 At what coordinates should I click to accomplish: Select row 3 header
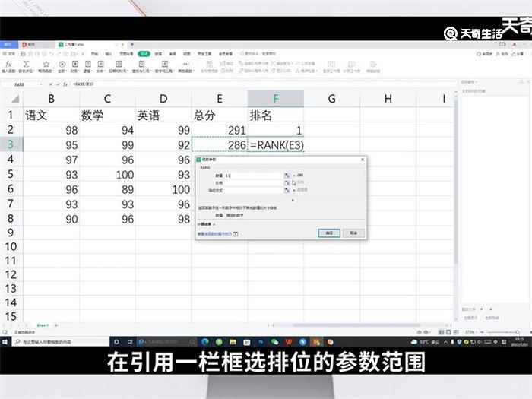click(11, 144)
